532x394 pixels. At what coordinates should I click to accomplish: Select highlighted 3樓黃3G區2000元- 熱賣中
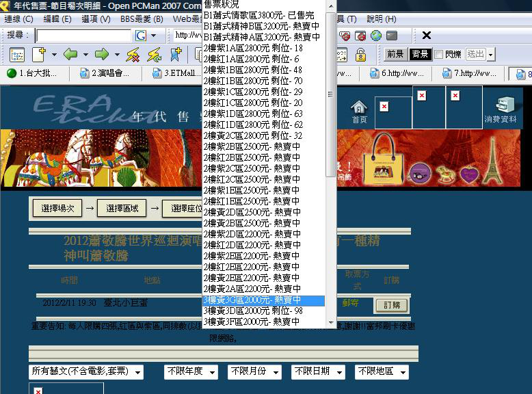click(x=264, y=300)
